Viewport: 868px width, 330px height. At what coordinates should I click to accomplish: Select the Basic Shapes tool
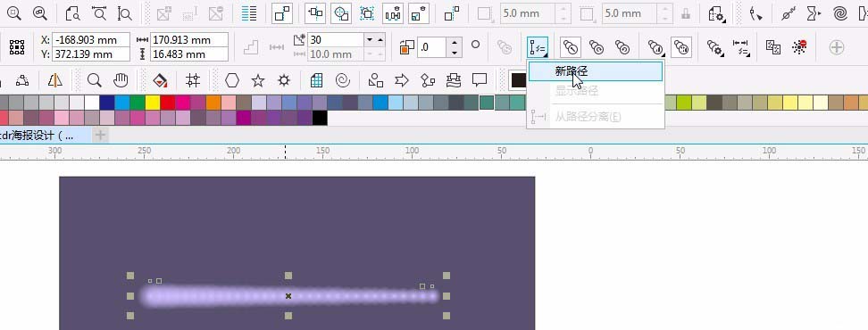[376, 81]
